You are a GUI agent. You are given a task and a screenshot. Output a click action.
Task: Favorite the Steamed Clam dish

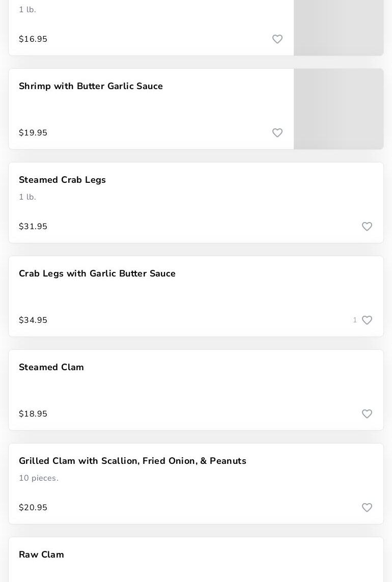pos(367,414)
